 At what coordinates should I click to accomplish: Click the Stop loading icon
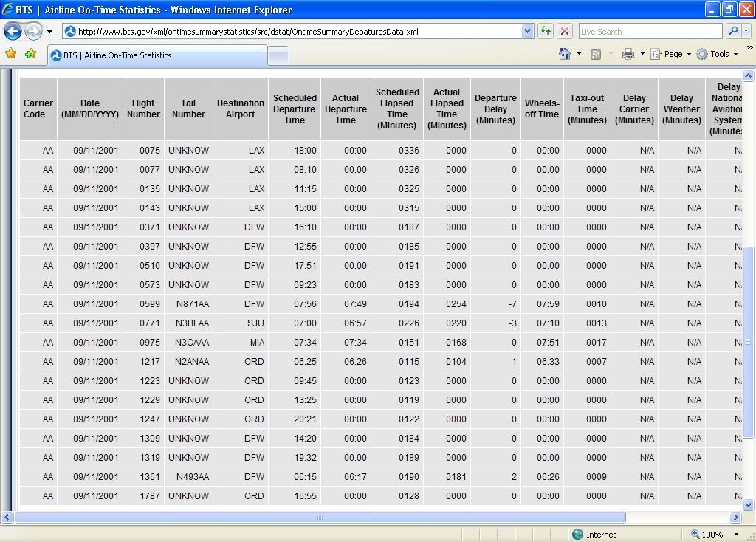(565, 31)
